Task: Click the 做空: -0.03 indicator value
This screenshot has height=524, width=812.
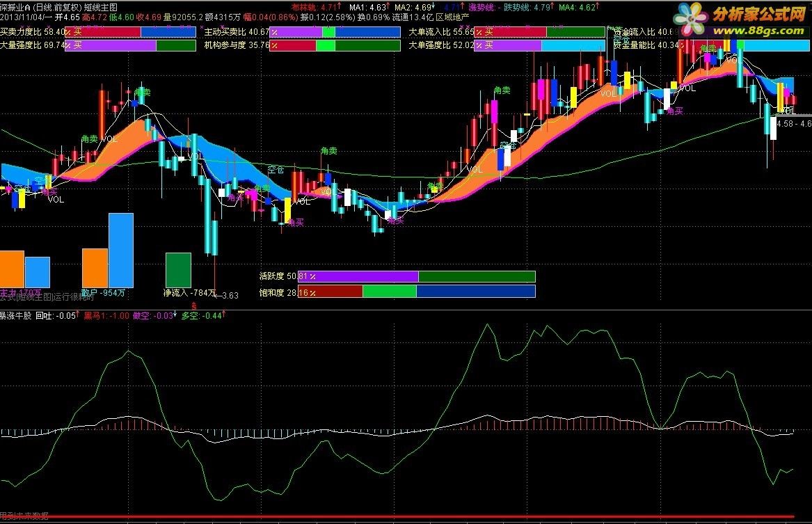Action: (x=155, y=315)
